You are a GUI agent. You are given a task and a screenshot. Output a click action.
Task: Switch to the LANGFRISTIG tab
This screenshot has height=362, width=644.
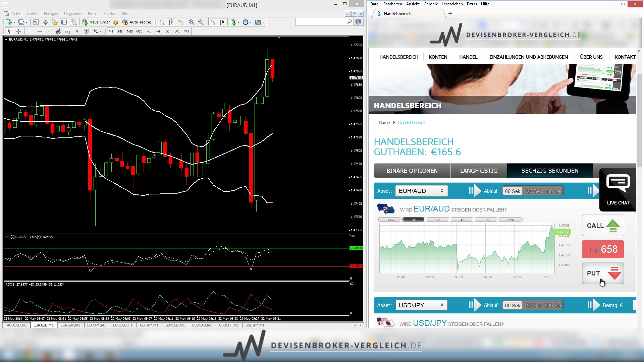(479, 171)
